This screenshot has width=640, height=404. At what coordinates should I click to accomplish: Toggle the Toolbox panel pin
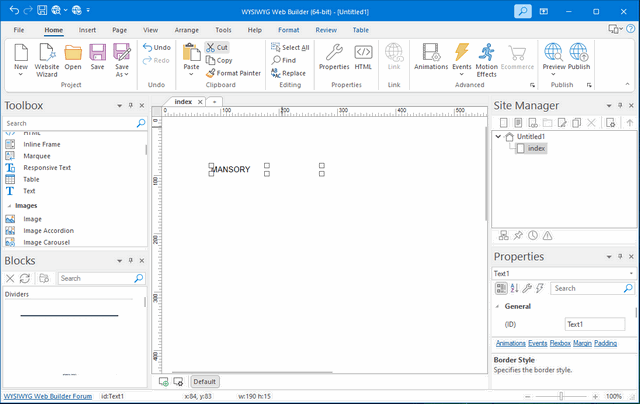(130, 104)
